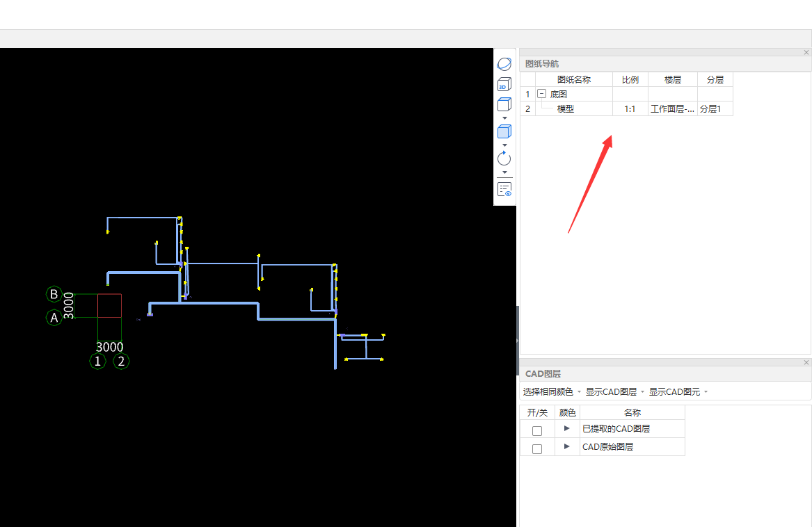Select the 已提取的CAD图层 name cell
The width and height of the screenshot is (812, 527).
click(x=632, y=429)
